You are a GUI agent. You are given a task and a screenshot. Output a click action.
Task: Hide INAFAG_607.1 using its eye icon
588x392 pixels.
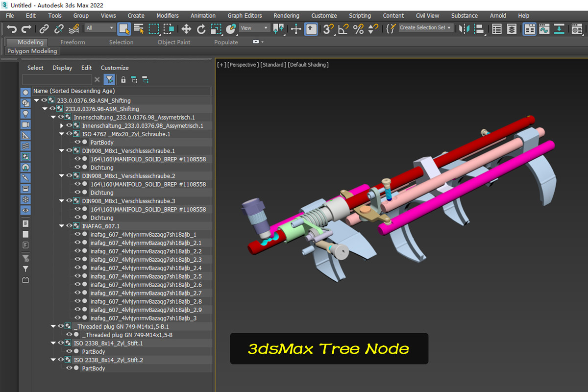coord(69,226)
